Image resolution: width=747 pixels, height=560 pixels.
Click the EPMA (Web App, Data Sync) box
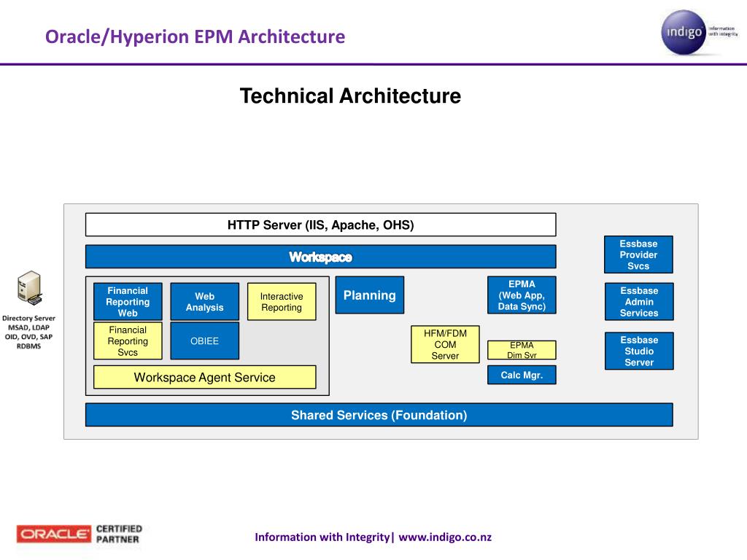(x=522, y=295)
